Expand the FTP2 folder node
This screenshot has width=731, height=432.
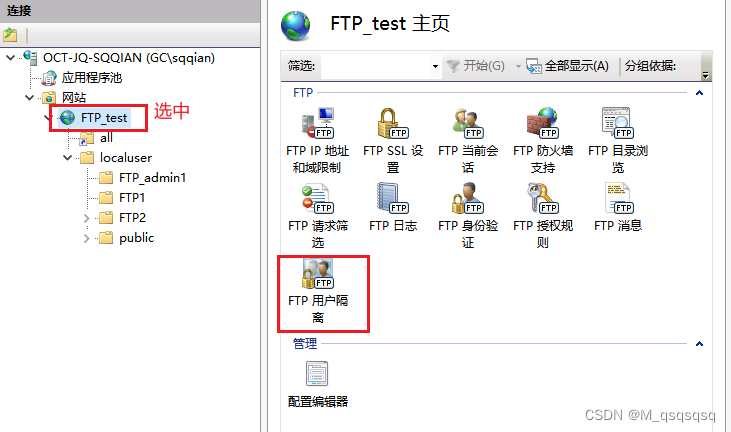87,218
